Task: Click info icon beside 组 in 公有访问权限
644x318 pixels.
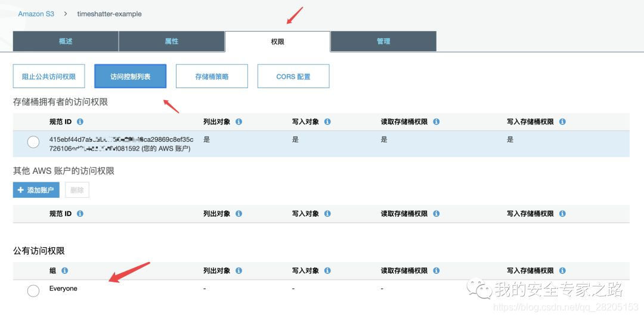Action: 64,271
